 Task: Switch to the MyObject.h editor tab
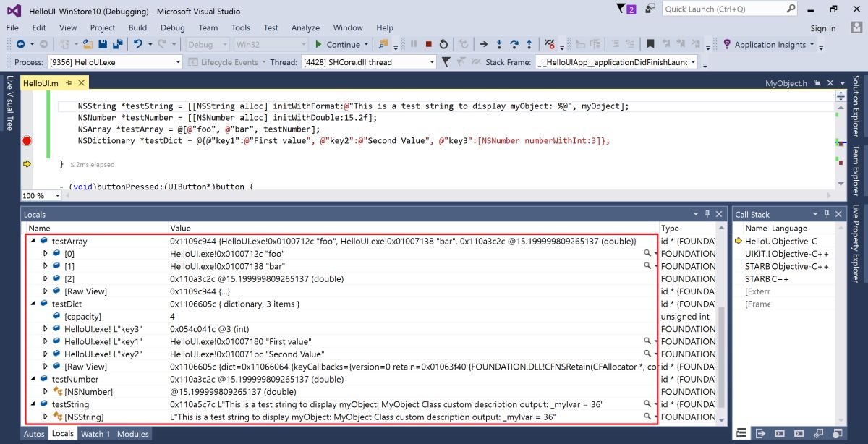[x=786, y=83]
